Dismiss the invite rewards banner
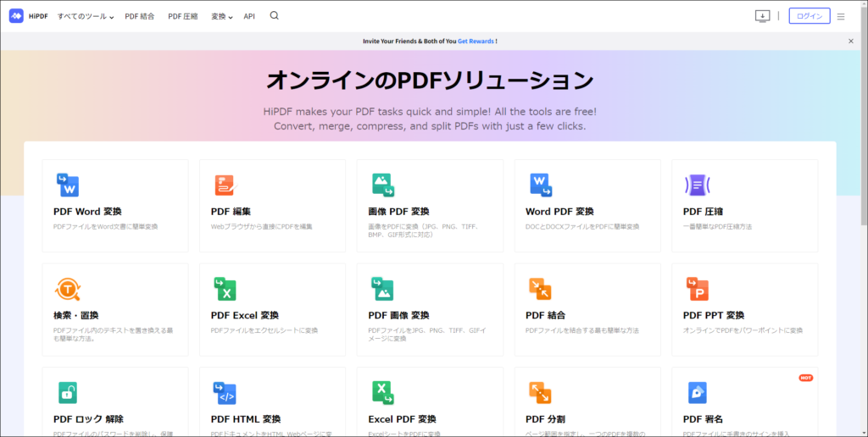This screenshot has height=437, width=868. [x=851, y=41]
